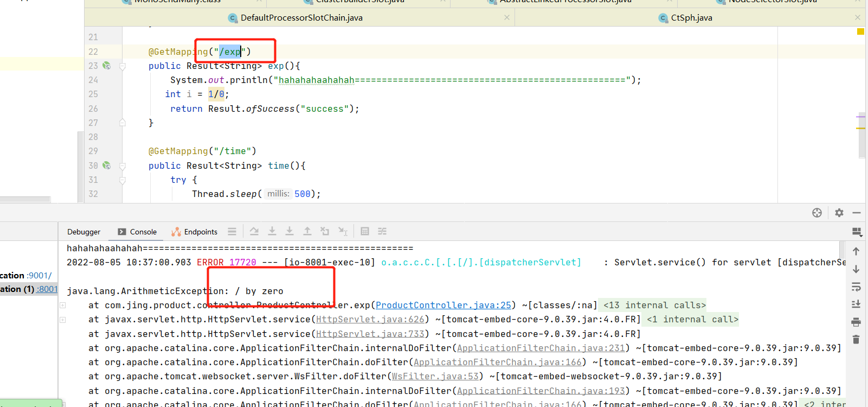Open the DefaultProcessorSlotChain.java editor tab
This screenshot has height=407, width=868.
pyautogui.click(x=295, y=18)
